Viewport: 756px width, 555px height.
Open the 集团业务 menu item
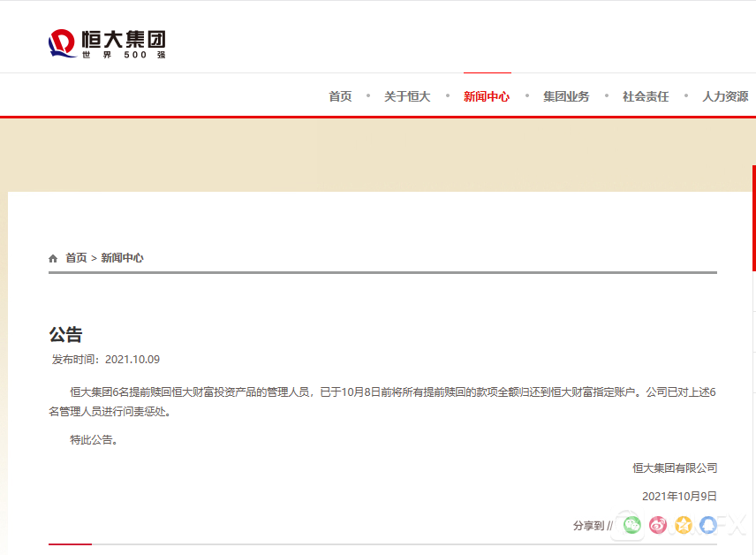[x=566, y=96]
